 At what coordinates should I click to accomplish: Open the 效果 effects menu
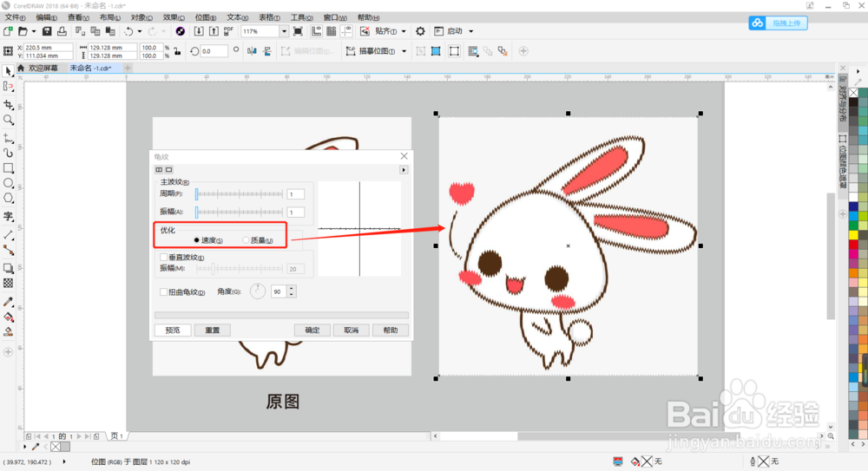174,17
